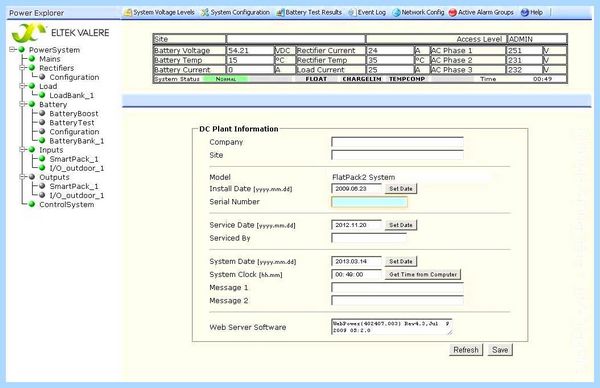Collapse the Rectifiers tree node
Viewport: 600px width, 388px height.
tap(23, 68)
